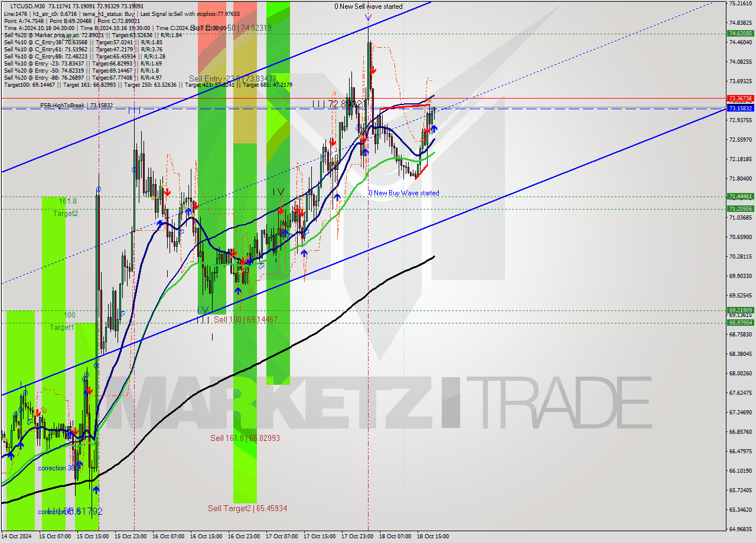Image resolution: width=756 pixels, height=543 pixels.
Task: Click the LTCUSD,M30 symbol title text
Action: [x=27, y=6]
